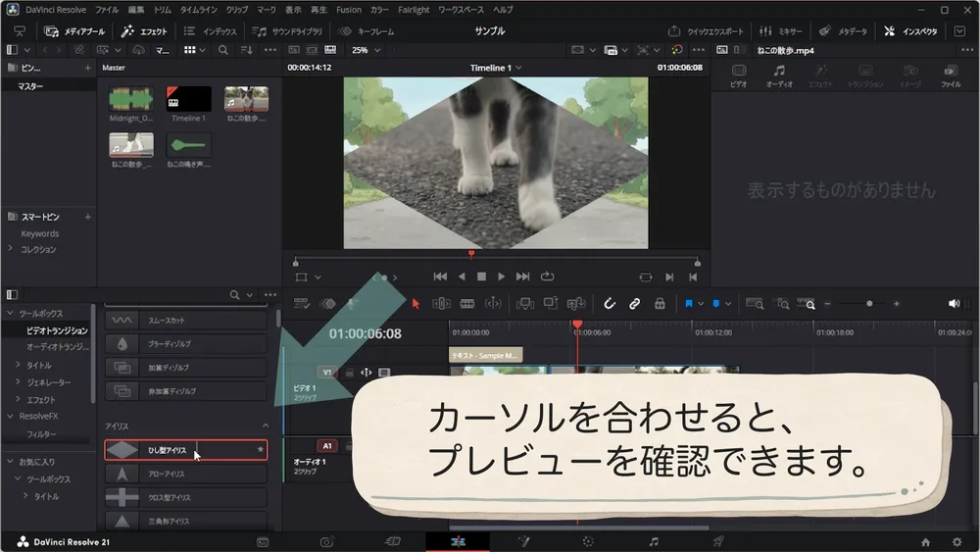Toggle loop playback
Viewport: 980px width, 552px height.
(547, 276)
